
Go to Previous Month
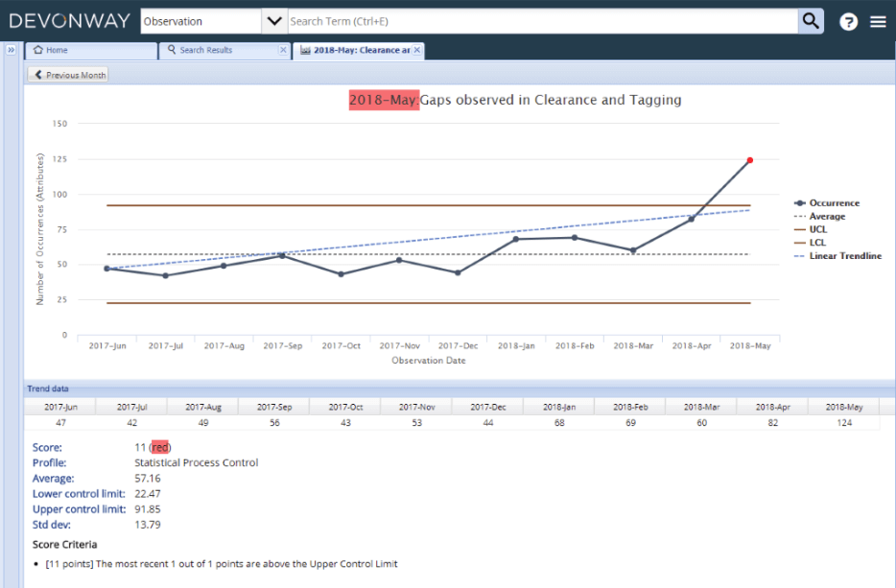[68, 75]
